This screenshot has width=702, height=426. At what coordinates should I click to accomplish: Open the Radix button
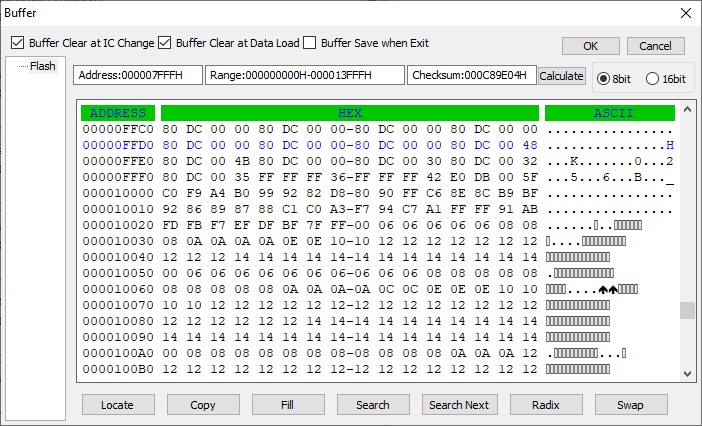pyautogui.click(x=546, y=405)
